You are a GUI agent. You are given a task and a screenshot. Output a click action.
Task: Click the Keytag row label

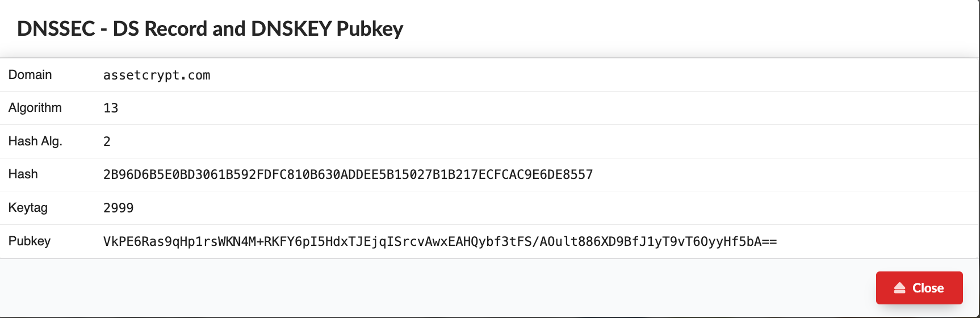pyautogui.click(x=28, y=208)
